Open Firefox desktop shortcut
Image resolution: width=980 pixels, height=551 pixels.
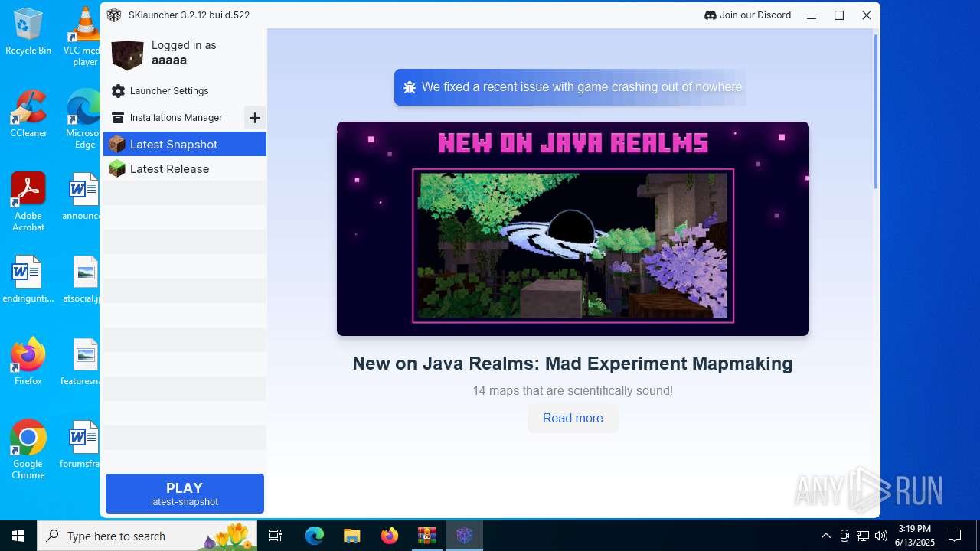pos(28,361)
